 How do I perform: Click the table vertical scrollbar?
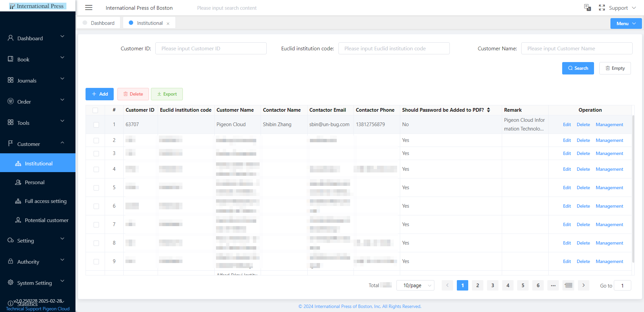click(x=633, y=189)
